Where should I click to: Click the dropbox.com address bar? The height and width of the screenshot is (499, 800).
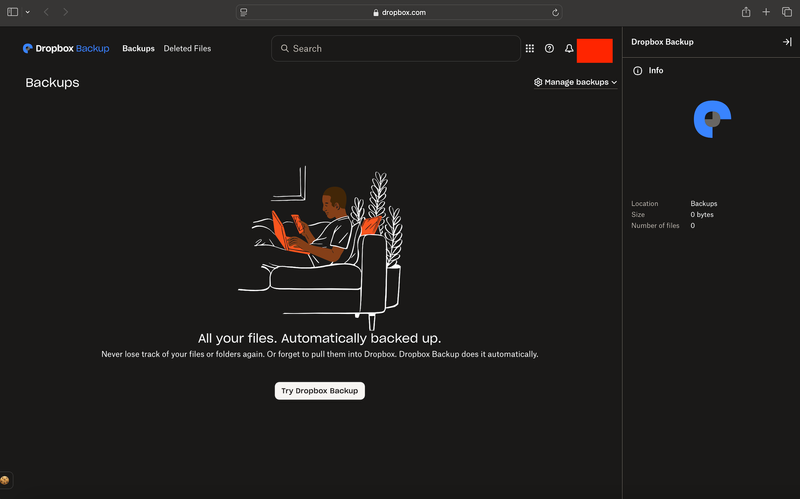click(400, 12)
